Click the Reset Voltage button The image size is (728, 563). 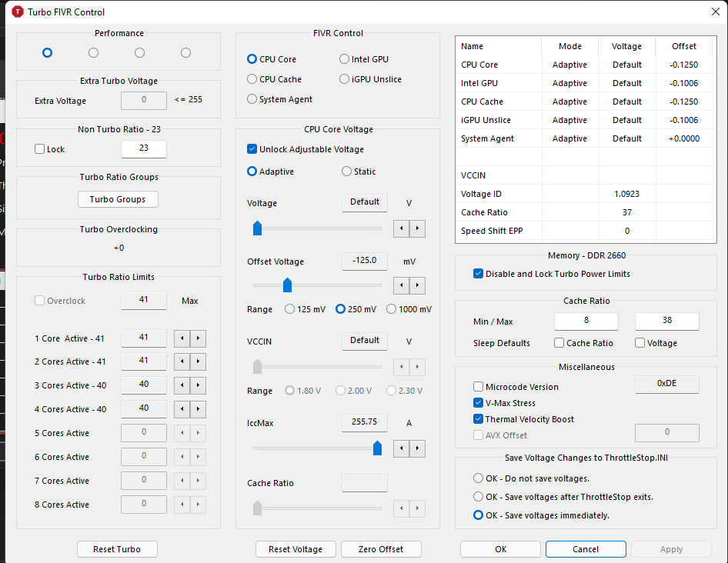(296, 549)
